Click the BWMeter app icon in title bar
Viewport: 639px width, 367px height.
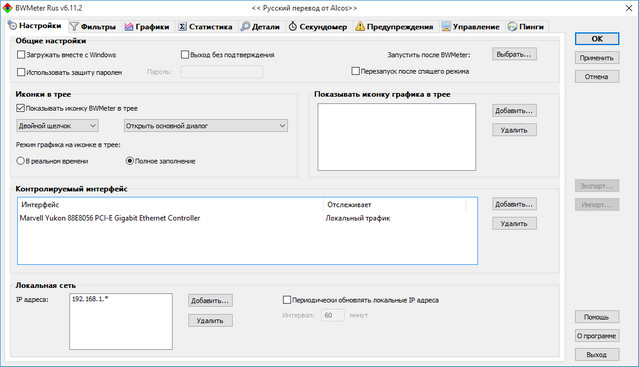click(x=7, y=8)
